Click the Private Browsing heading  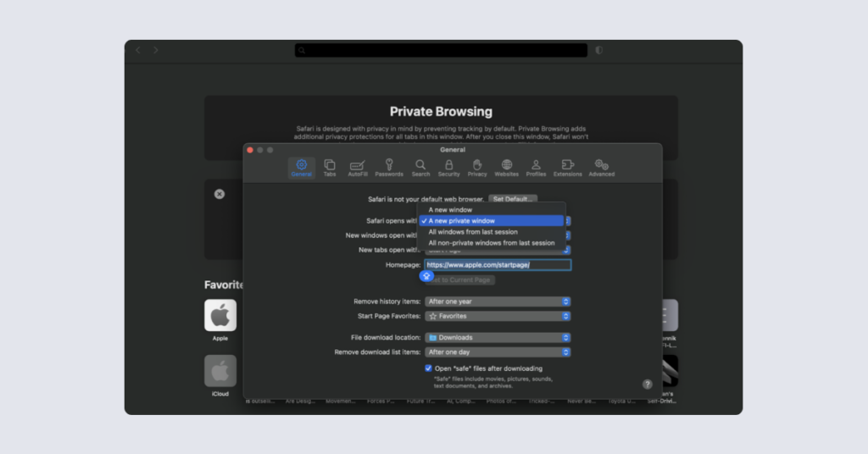coord(441,112)
